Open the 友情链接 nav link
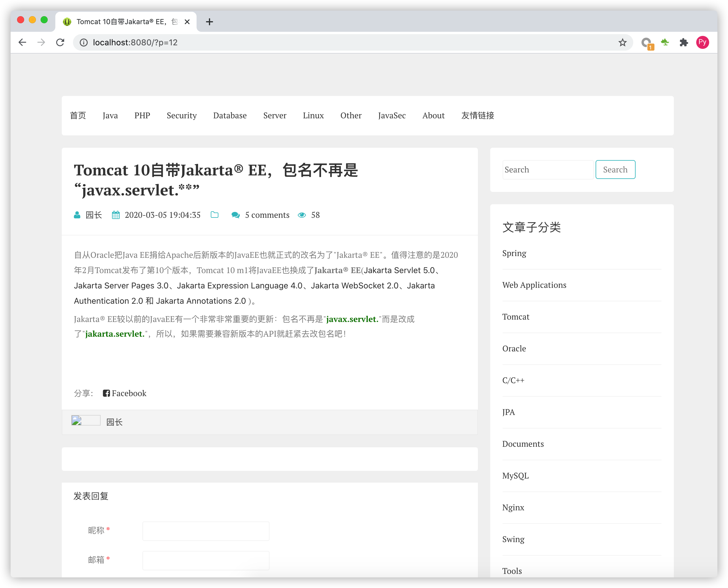The width and height of the screenshot is (728, 588). (477, 115)
